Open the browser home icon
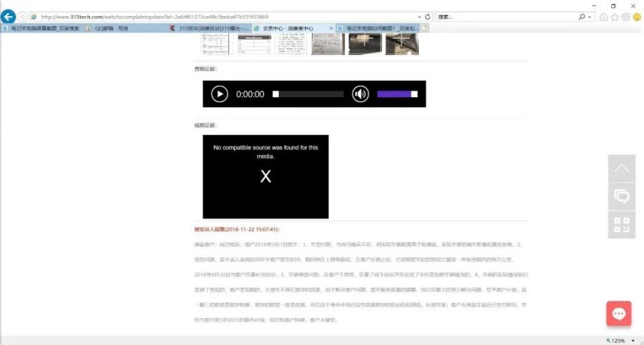Viewport: 644px width, 345px height. [x=603, y=17]
